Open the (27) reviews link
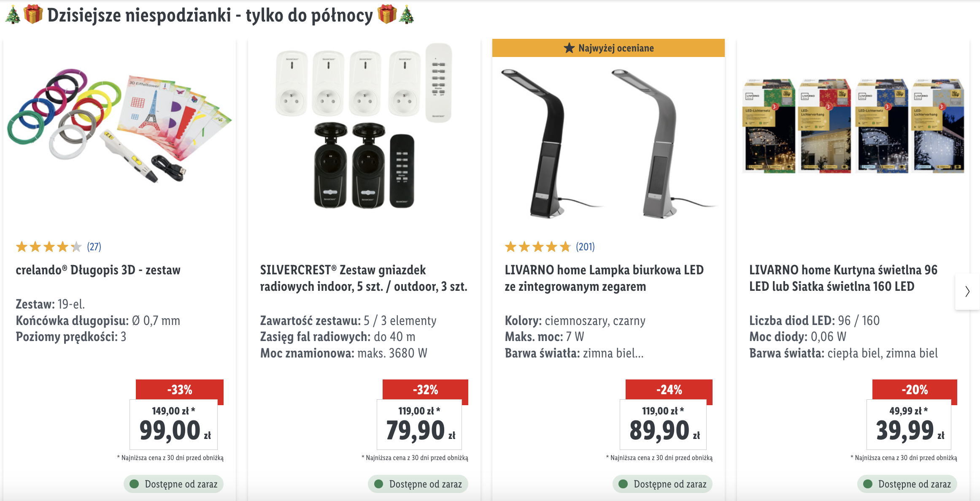 [x=93, y=247]
